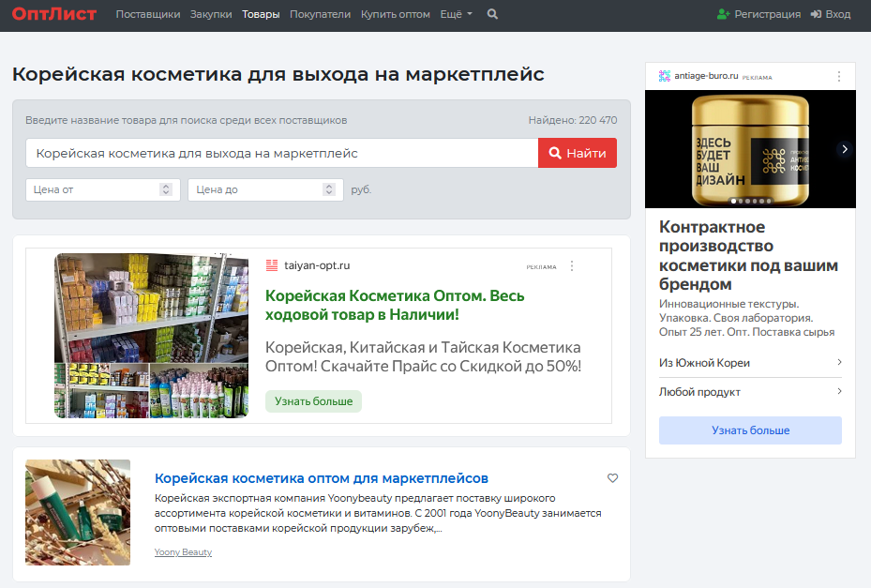Toggle the heart favorite on the Yoony Beauty listing
871x588 pixels.
612,478
